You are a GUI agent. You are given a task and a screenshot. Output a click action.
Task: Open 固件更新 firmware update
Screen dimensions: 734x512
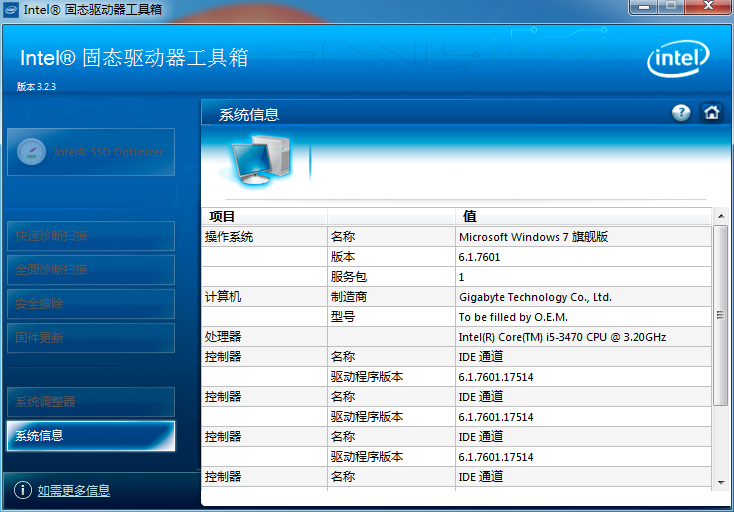click(x=90, y=338)
